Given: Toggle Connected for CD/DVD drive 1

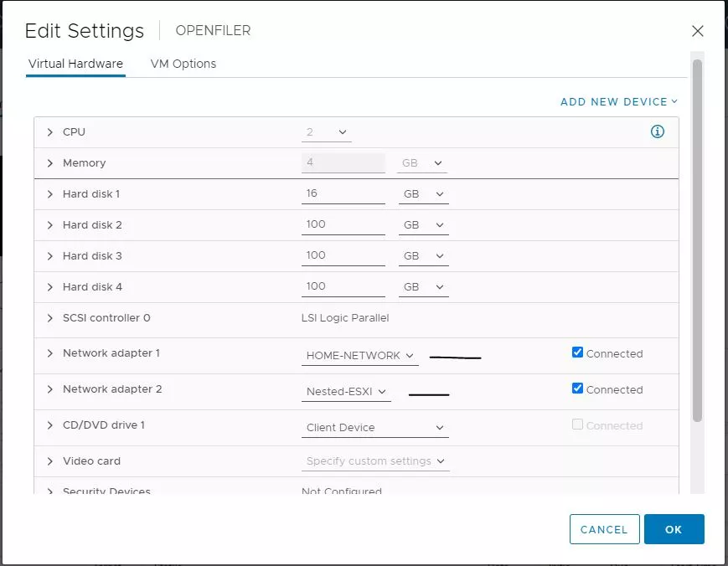Looking at the screenshot, I should [x=577, y=424].
